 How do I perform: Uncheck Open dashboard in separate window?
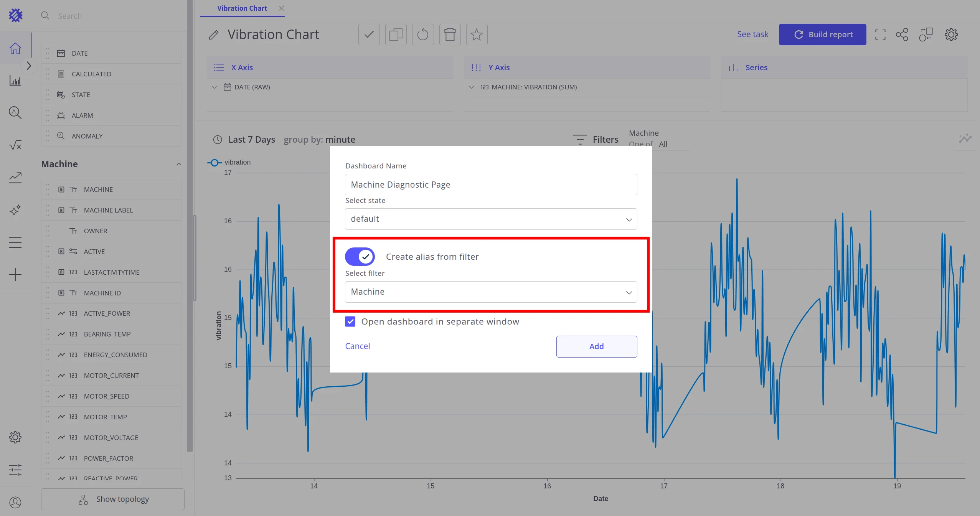point(350,321)
